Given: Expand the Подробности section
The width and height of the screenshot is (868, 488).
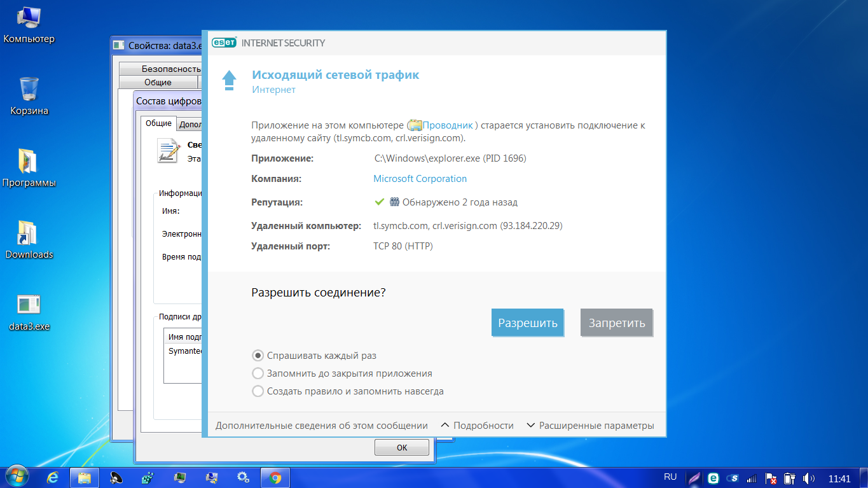Looking at the screenshot, I should (477, 426).
